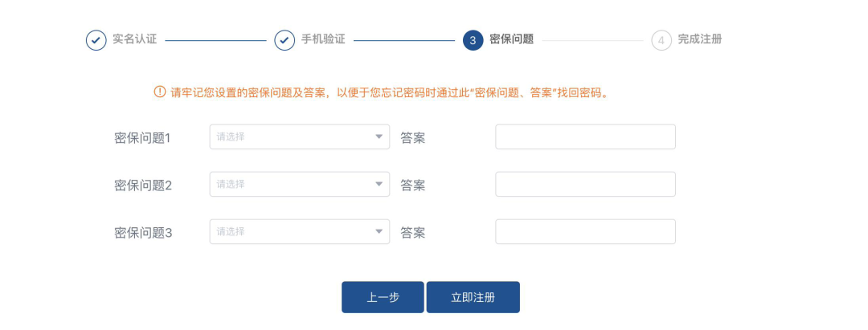Select the 密保问题 step label
Image resolution: width=868 pixels, height=330 pixels.
[x=511, y=39]
